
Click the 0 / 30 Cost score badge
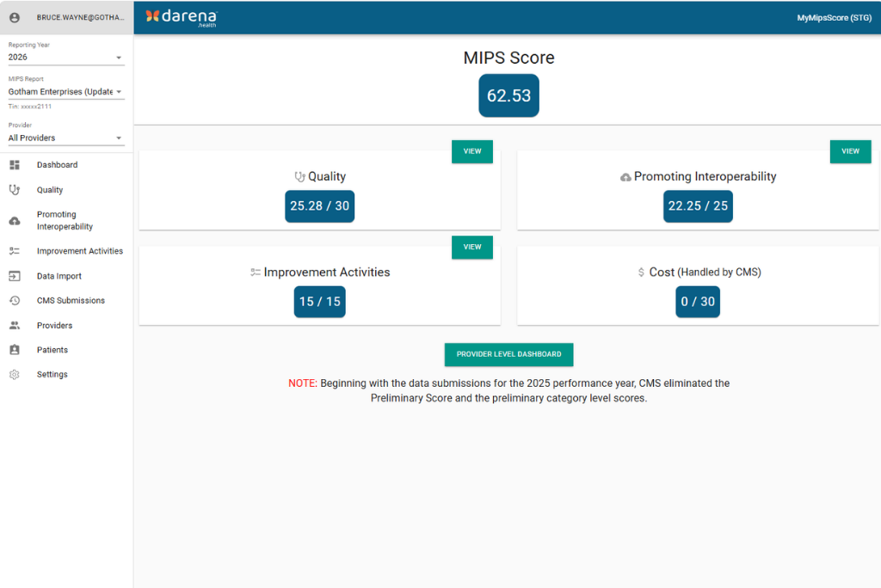coord(697,302)
